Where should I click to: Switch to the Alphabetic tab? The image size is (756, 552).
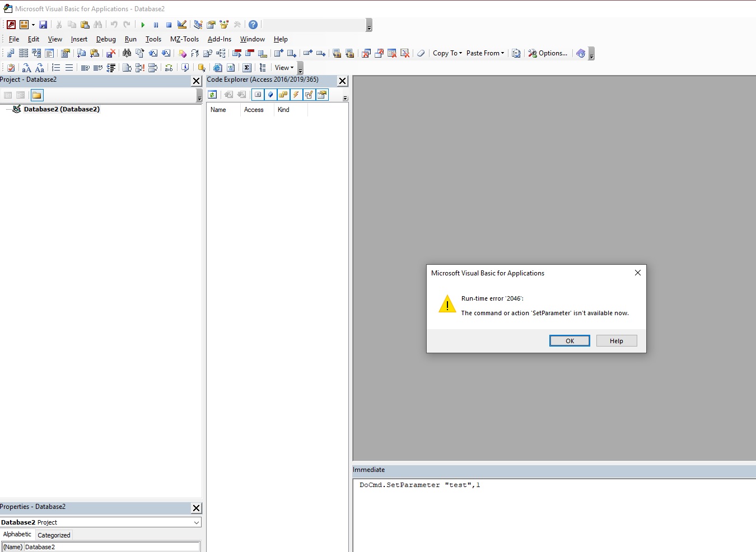[x=17, y=535]
